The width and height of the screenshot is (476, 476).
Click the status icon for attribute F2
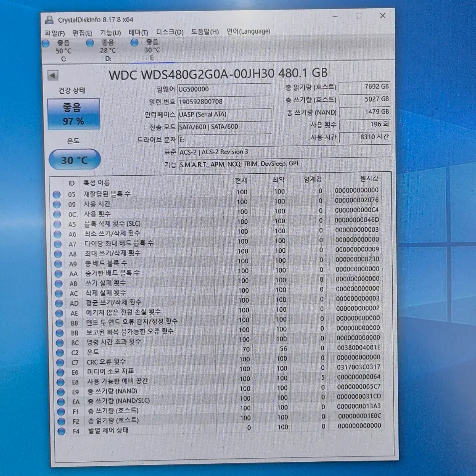coord(61,422)
